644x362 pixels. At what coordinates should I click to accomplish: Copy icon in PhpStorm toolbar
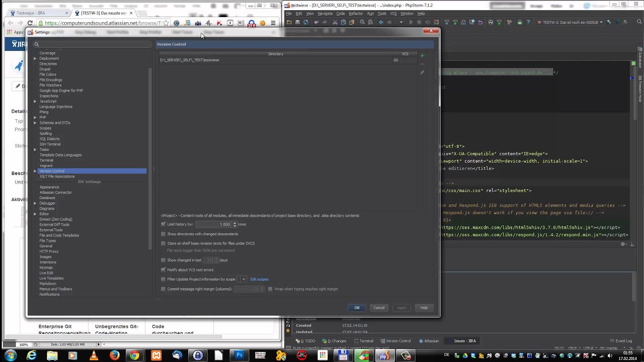[x=343, y=22]
